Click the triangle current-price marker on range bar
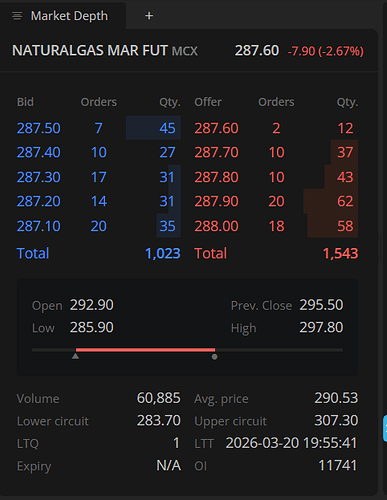This screenshot has width=387, height=500. (x=76, y=356)
